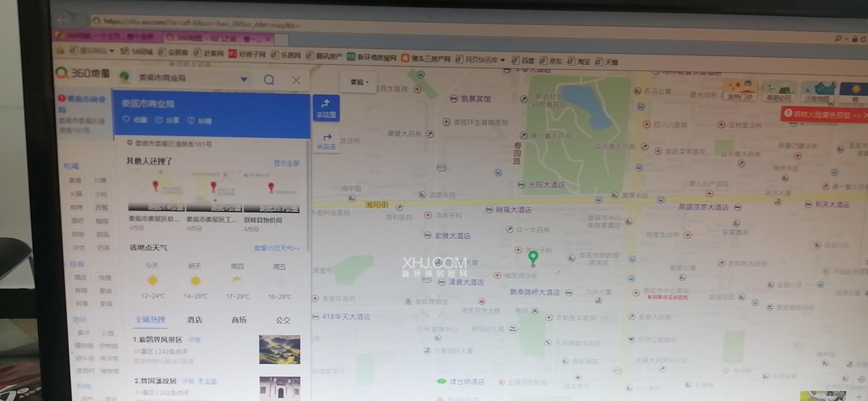Click the 石马公寓 marker icon
This screenshot has height=401, width=868.
pyautogui.click(x=637, y=91)
